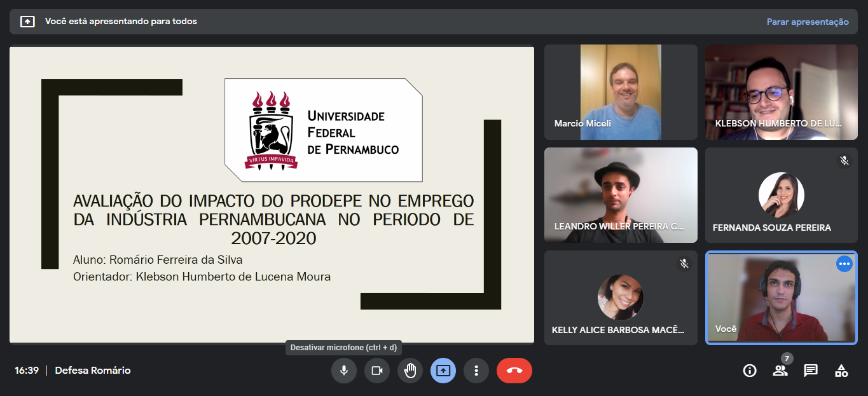This screenshot has width=868, height=396.
Task: Click 'Orientador: Klebson Humberto' line
Action: click(202, 277)
